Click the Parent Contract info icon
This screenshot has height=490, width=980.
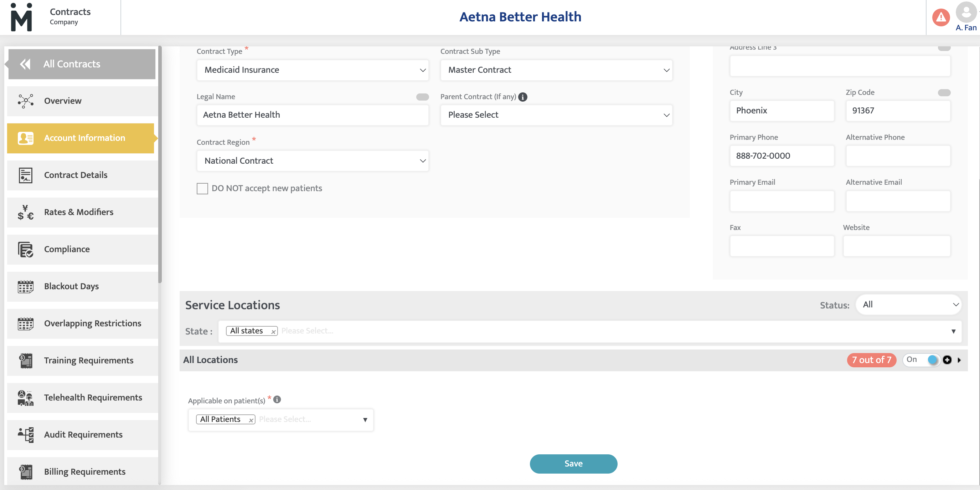point(523,97)
